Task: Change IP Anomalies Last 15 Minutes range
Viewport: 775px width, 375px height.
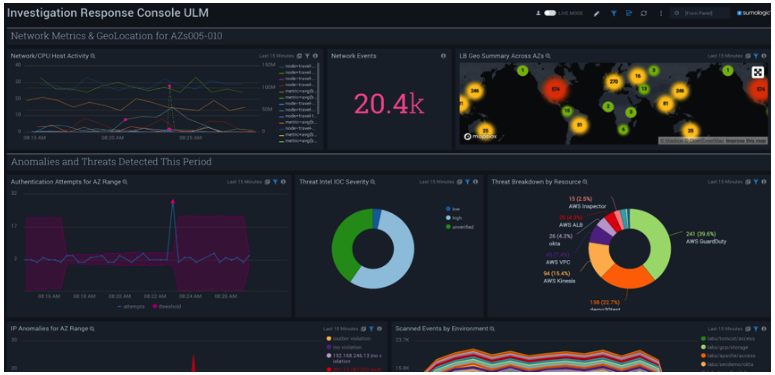Action: coord(341,328)
